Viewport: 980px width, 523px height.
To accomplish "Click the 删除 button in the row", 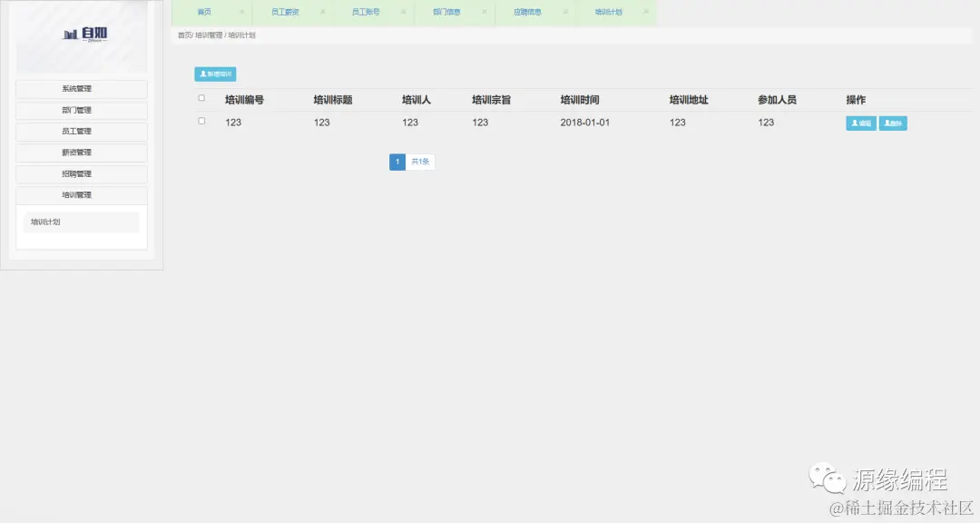I will [893, 123].
